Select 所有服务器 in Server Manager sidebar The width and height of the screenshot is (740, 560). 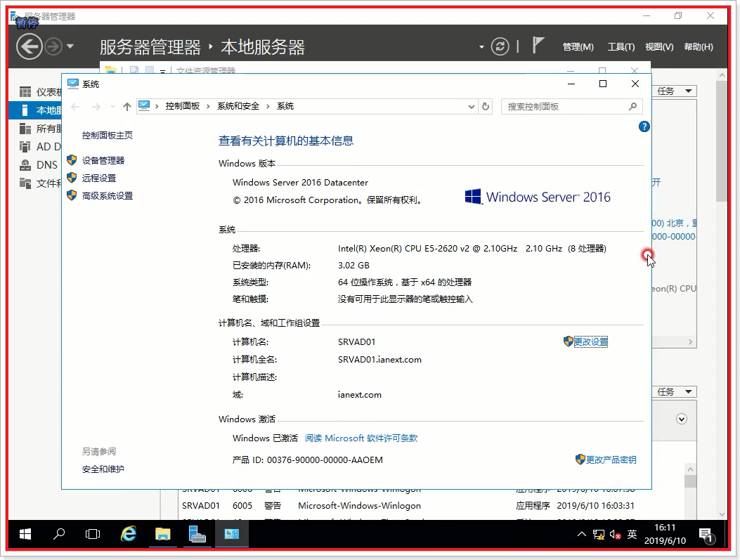[x=40, y=129]
